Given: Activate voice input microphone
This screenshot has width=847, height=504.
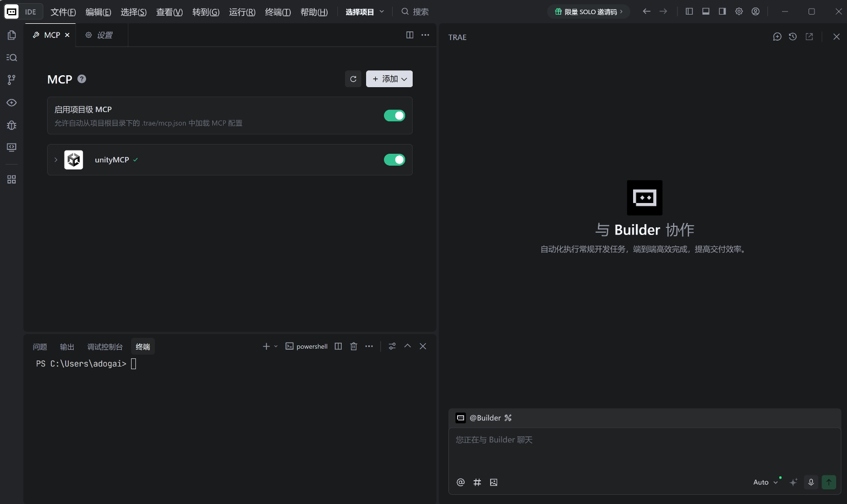Looking at the screenshot, I should [811, 482].
